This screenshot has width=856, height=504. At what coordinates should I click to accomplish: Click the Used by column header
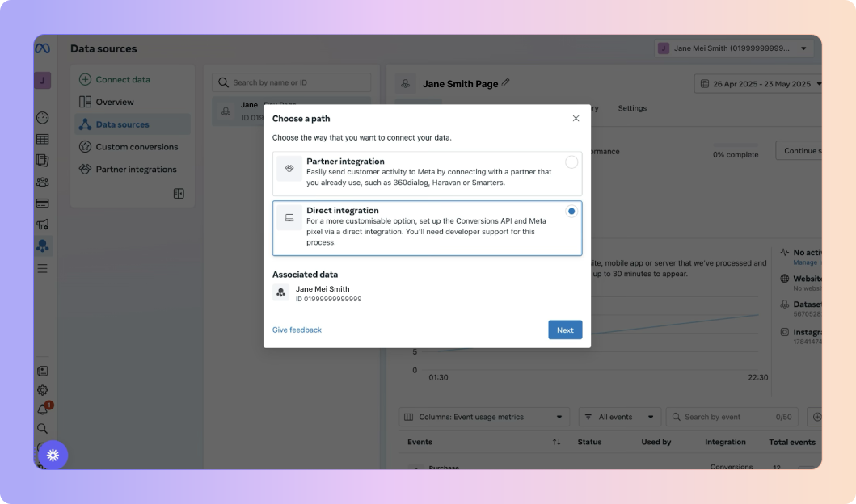pyautogui.click(x=656, y=442)
